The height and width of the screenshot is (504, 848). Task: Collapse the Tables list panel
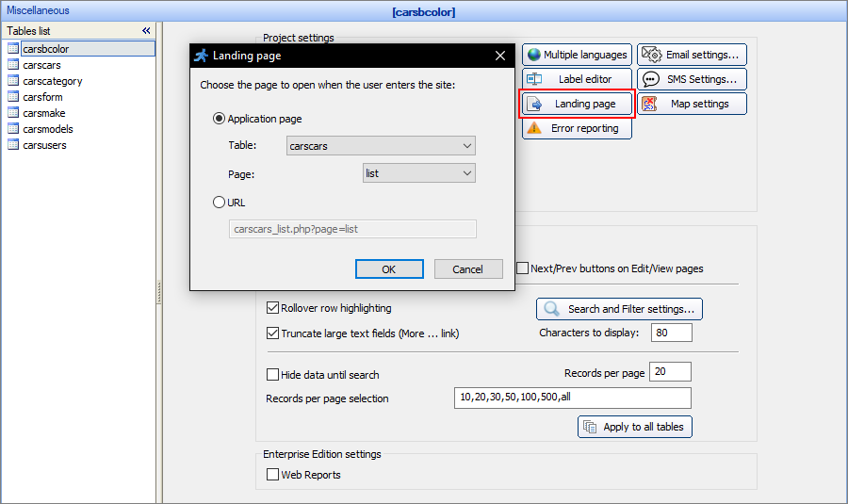146,31
